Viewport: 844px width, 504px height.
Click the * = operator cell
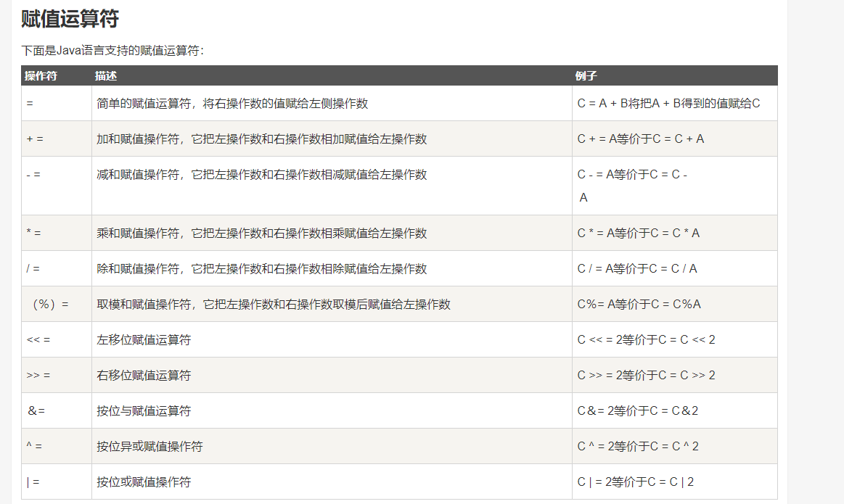(x=33, y=234)
